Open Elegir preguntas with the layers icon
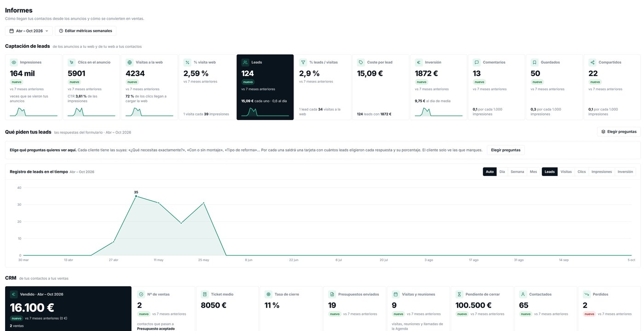The width and height of the screenshot is (644, 331). click(619, 132)
